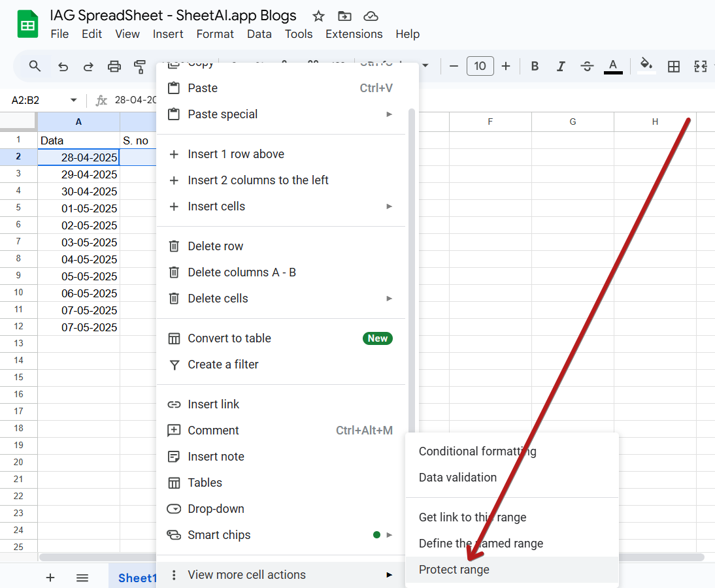The height and width of the screenshot is (588, 715).
Task: Open the borders tool
Action: [x=674, y=67]
